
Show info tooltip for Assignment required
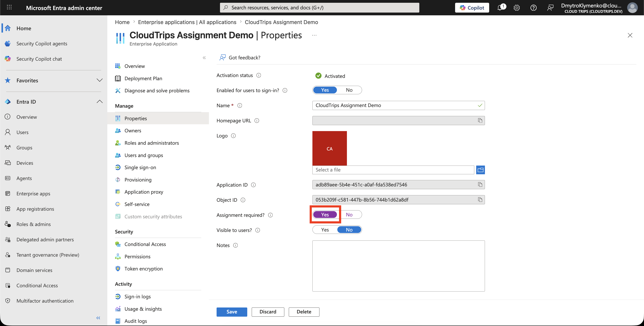click(270, 215)
